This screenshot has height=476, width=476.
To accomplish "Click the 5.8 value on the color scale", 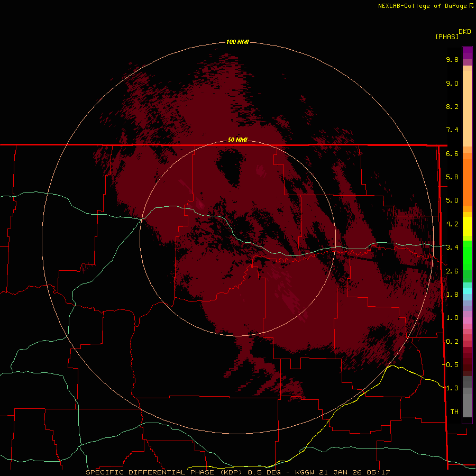I will click(x=452, y=177).
